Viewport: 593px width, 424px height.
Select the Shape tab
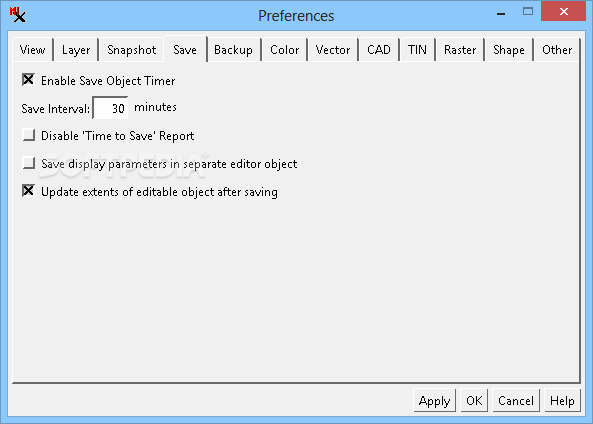point(509,50)
